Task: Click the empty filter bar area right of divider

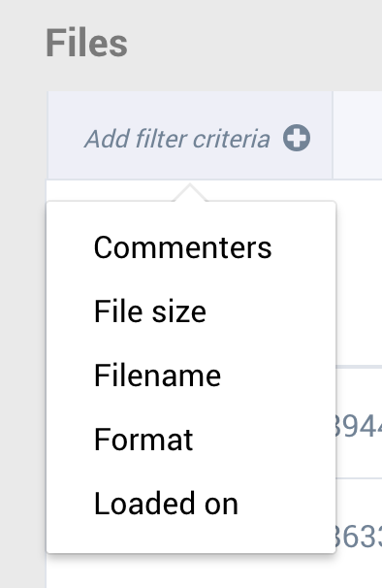Action: 358,135
